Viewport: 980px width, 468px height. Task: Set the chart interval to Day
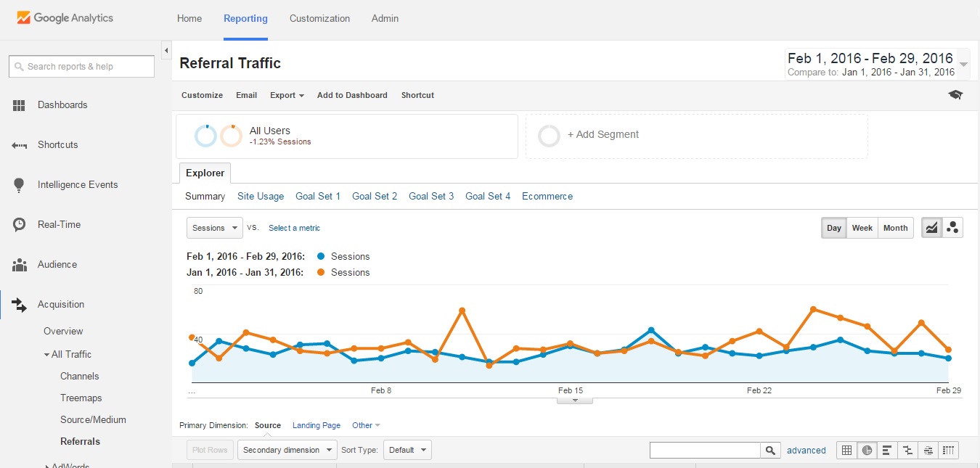[x=833, y=228]
